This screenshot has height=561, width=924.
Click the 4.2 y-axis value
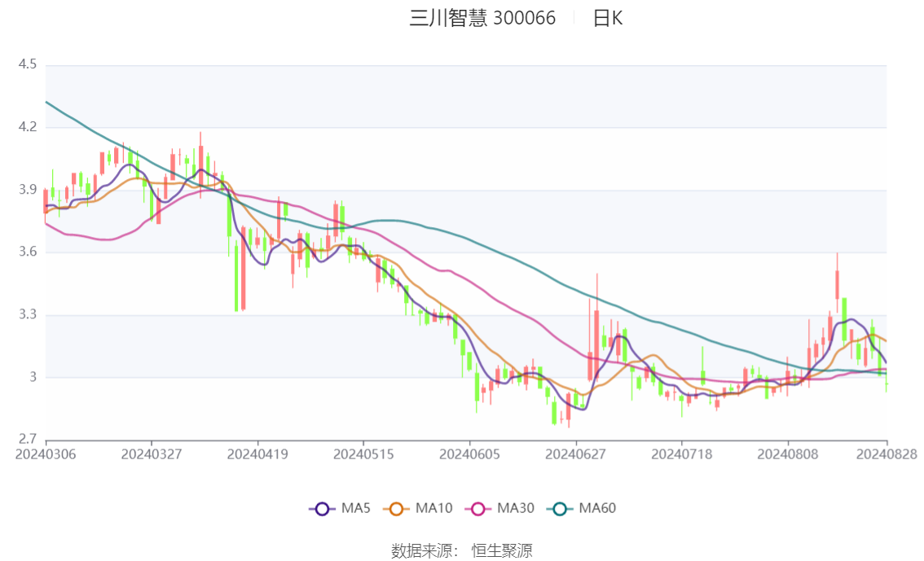point(28,126)
